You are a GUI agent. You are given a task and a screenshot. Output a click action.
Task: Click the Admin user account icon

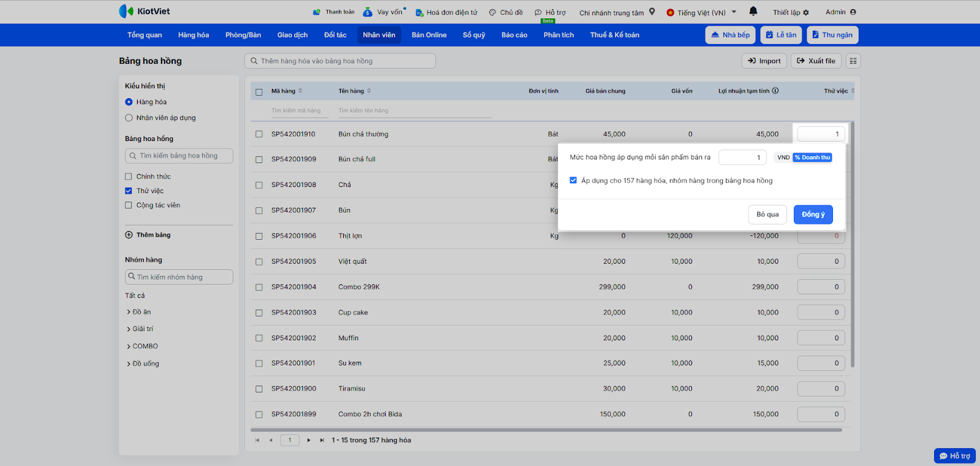pyautogui.click(x=853, y=12)
